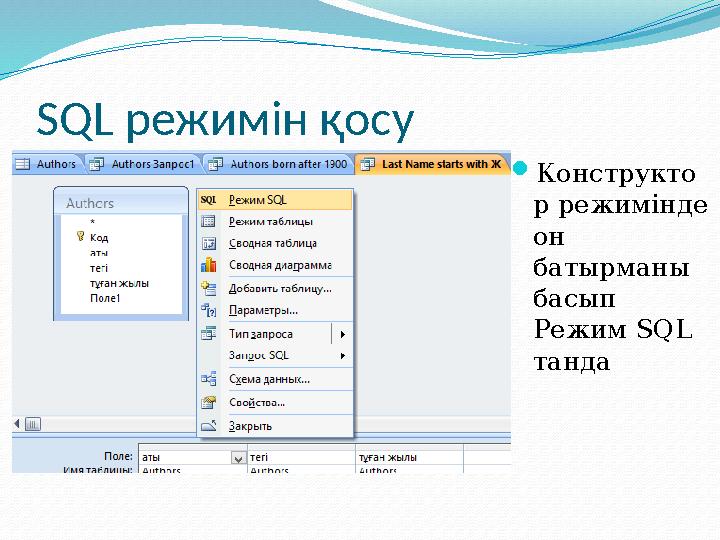This screenshot has width=720, height=540.
Task: Click the pivot table icon beside Сводная таблица
Action: (208, 243)
